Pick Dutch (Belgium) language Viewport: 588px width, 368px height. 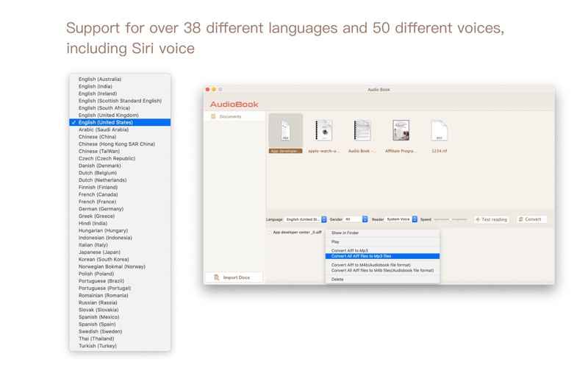(x=120, y=173)
